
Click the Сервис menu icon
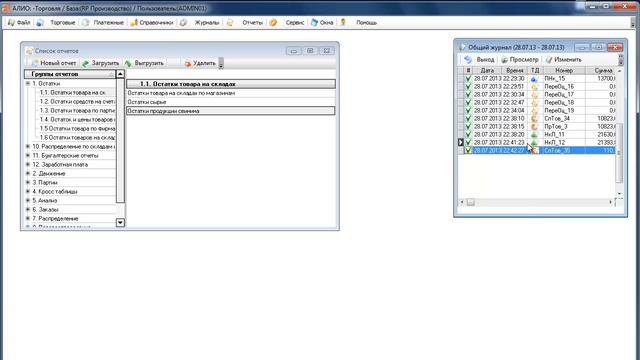pyautogui.click(x=273, y=22)
